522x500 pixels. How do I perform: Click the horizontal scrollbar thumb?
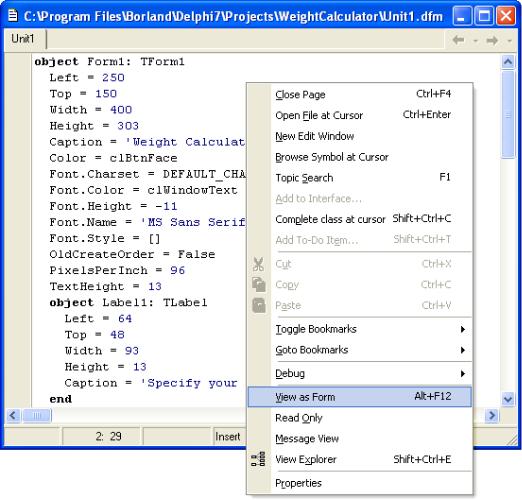(x=37, y=416)
